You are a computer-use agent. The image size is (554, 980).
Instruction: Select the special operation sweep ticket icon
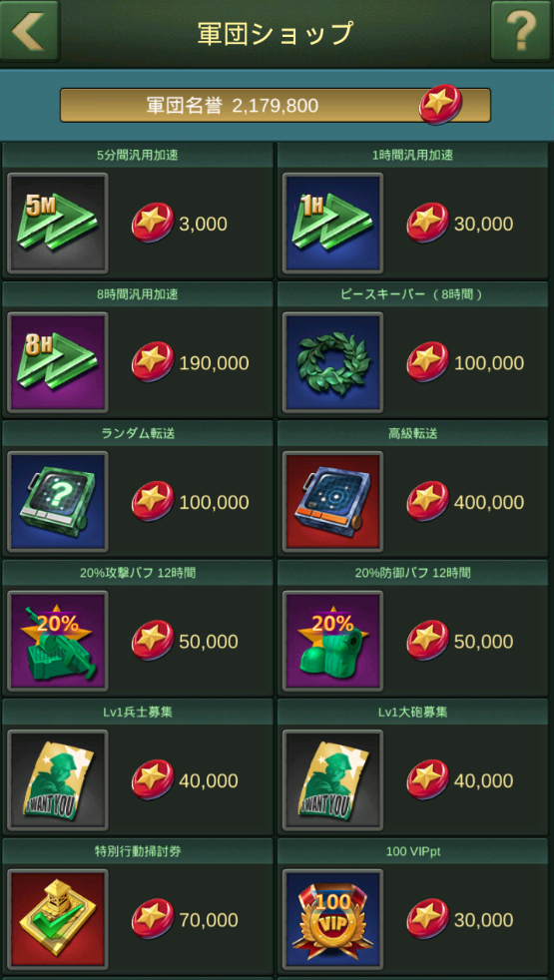[58, 921]
